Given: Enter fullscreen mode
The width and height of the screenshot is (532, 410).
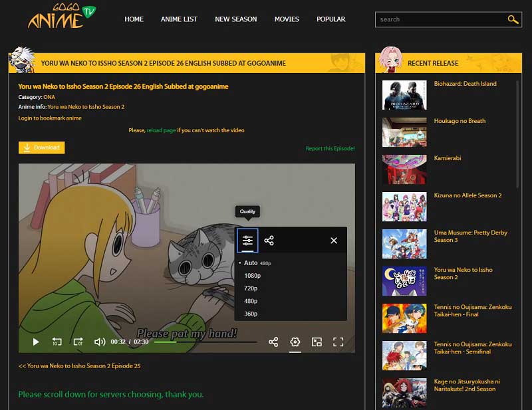Looking at the screenshot, I should click(338, 342).
